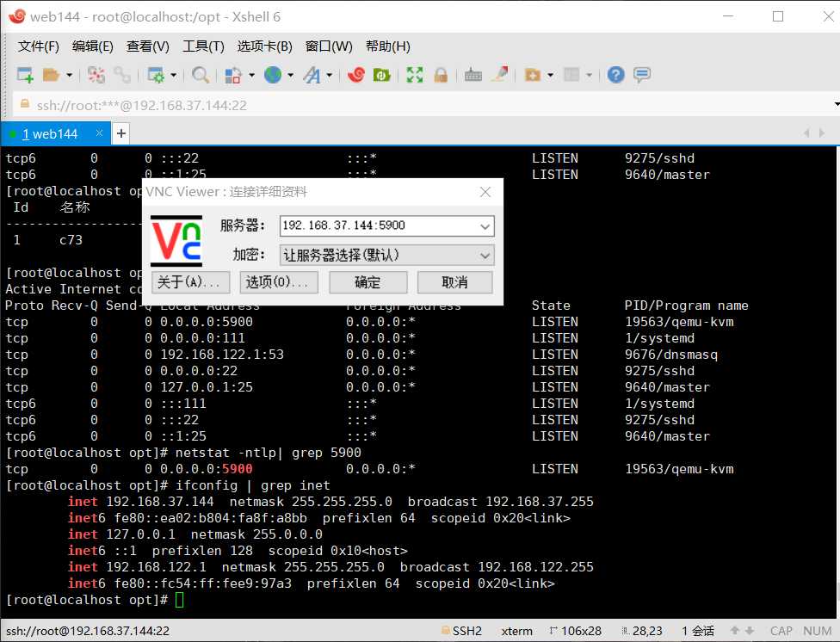Open session Properties gear icon
Screen dimensions: 840x642
[x=156, y=75]
